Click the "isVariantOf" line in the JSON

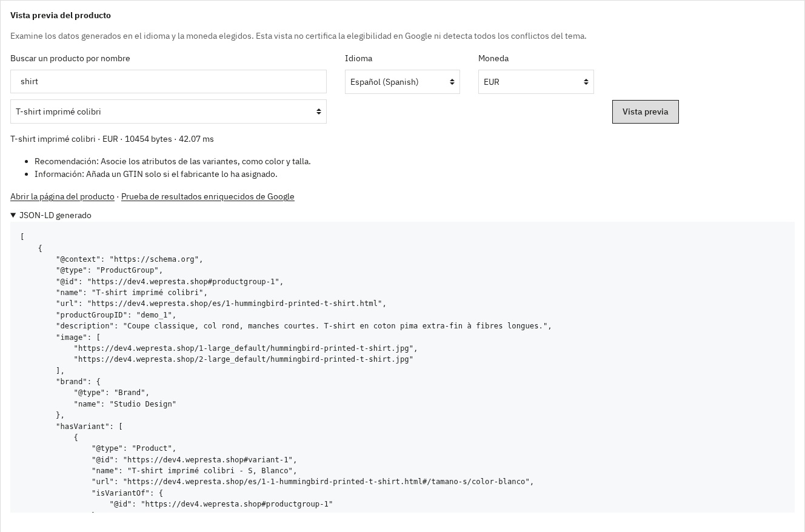coord(127,493)
